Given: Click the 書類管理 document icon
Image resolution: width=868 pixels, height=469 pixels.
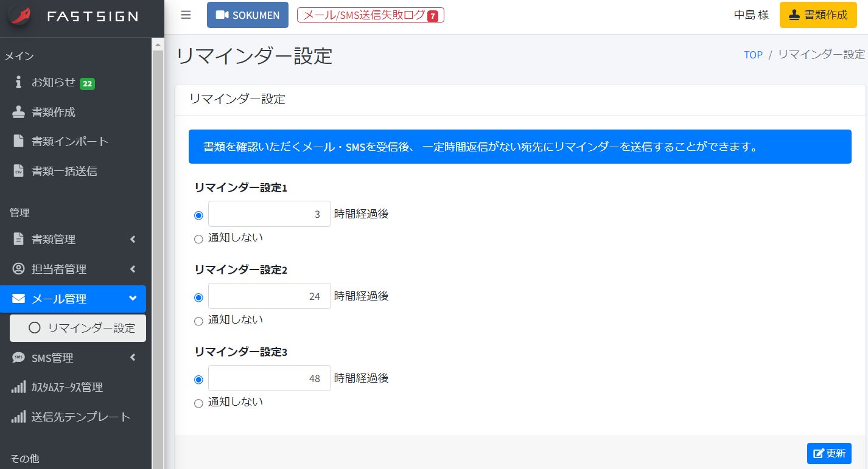Looking at the screenshot, I should [x=18, y=239].
